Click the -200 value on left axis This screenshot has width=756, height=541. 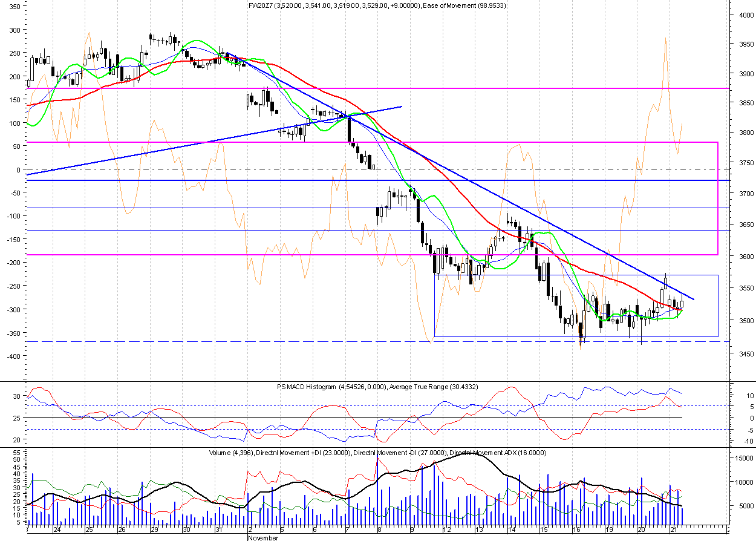coord(13,263)
